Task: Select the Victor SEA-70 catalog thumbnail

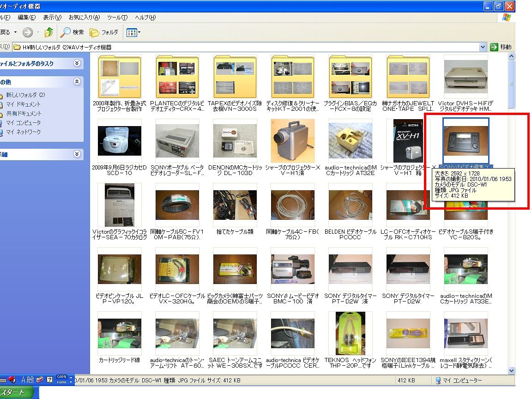Action: coord(120,205)
